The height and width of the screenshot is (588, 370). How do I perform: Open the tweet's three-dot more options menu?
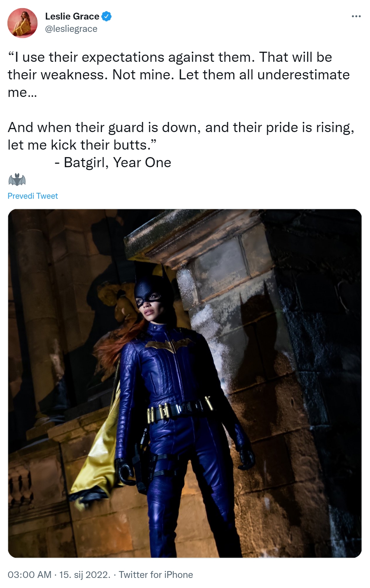point(356,16)
